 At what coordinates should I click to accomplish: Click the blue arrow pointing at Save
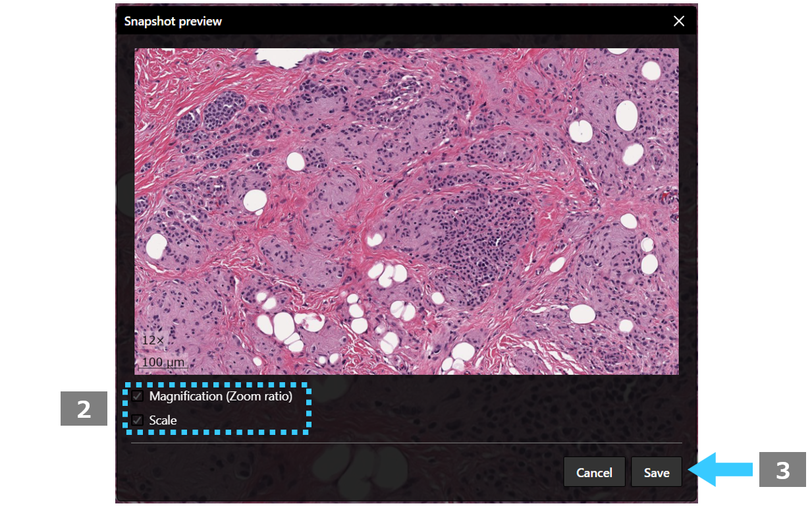click(x=721, y=469)
